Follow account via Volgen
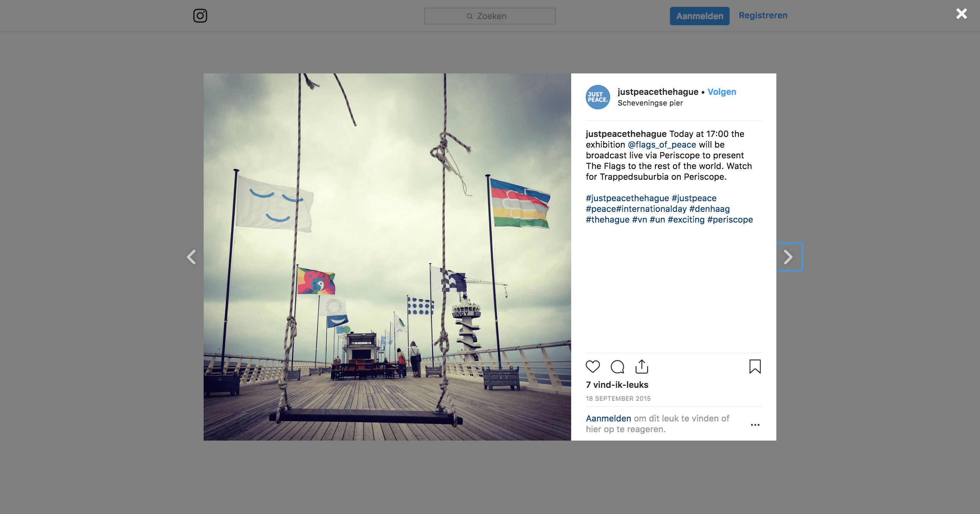980x514 pixels. 722,92
